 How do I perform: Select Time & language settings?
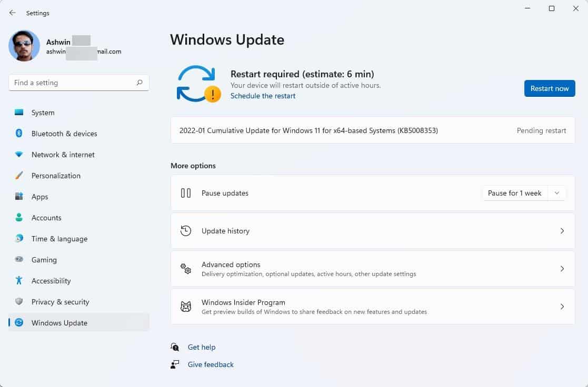(x=59, y=239)
